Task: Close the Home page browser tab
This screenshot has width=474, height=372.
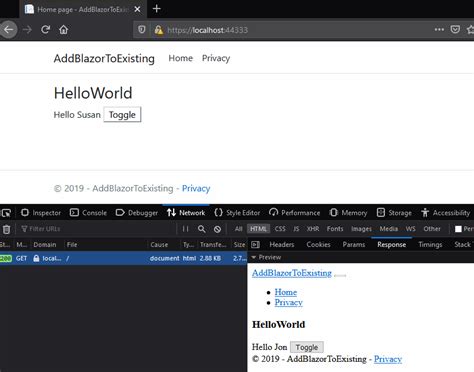Action: point(137,9)
